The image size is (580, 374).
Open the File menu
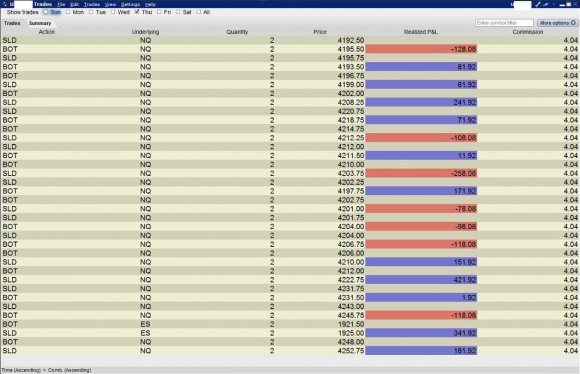[x=61, y=4]
